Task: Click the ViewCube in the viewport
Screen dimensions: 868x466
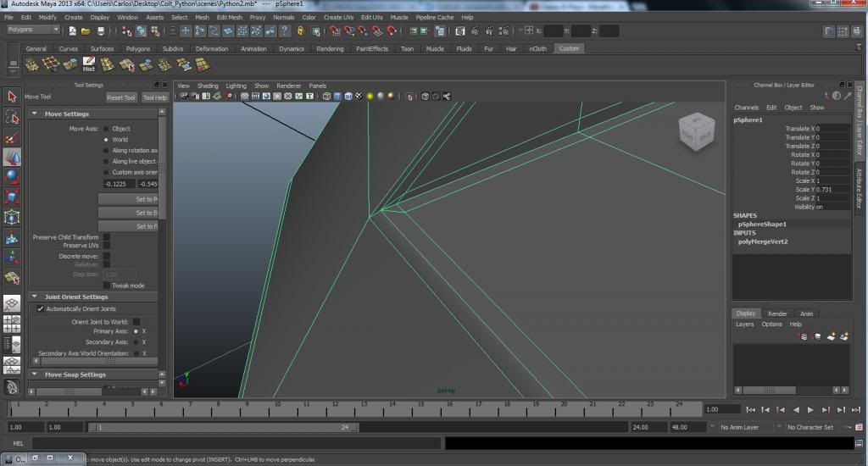Action: (695, 133)
